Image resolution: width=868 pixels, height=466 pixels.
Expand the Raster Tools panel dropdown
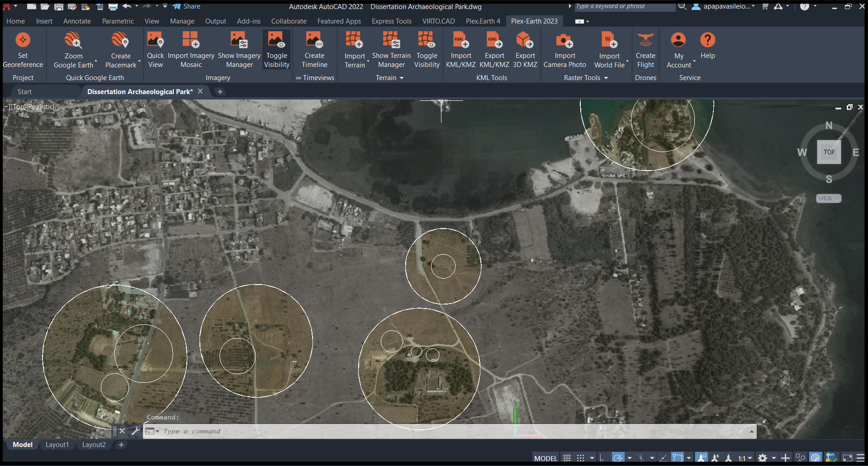606,78
